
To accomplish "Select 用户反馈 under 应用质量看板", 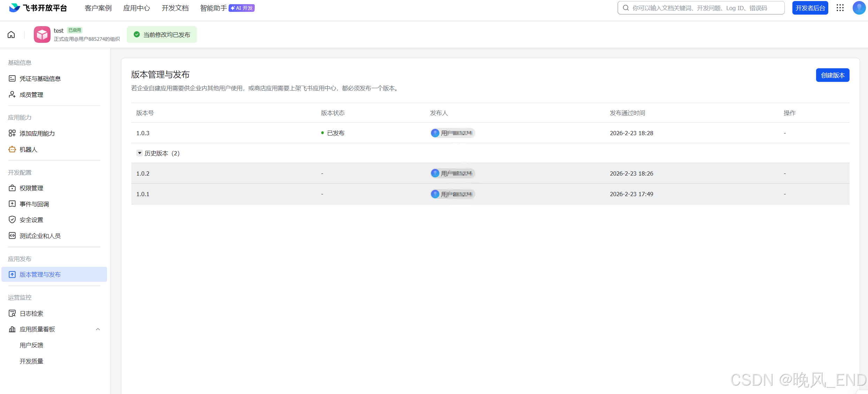I will (x=31, y=345).
